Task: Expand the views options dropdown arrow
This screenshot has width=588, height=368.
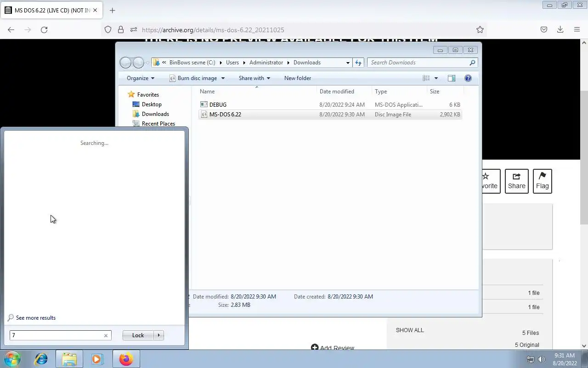Action: pos(436,78)
